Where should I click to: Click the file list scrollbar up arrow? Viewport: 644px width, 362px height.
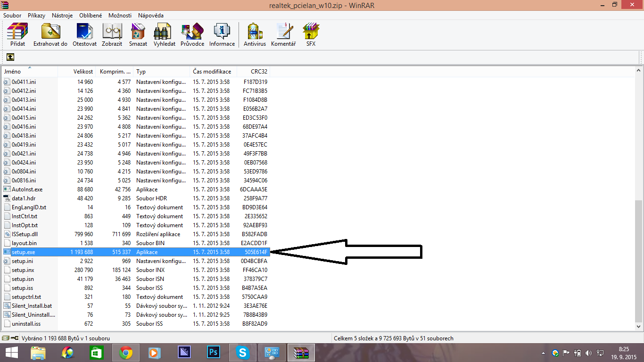pos(639,71)
